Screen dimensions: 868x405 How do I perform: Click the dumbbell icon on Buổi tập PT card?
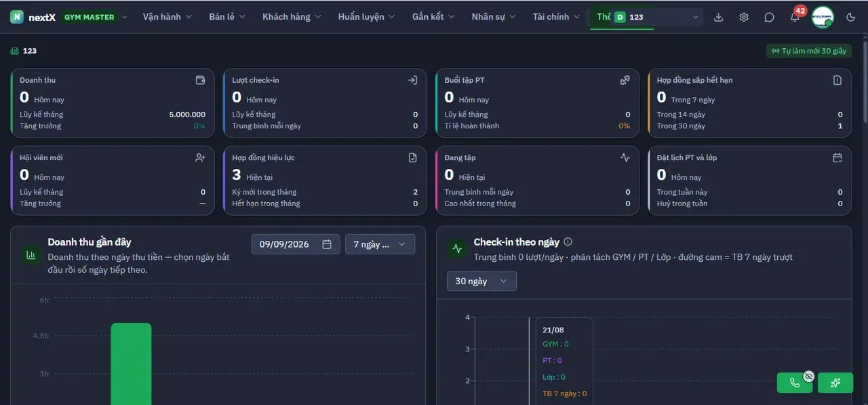625,80
